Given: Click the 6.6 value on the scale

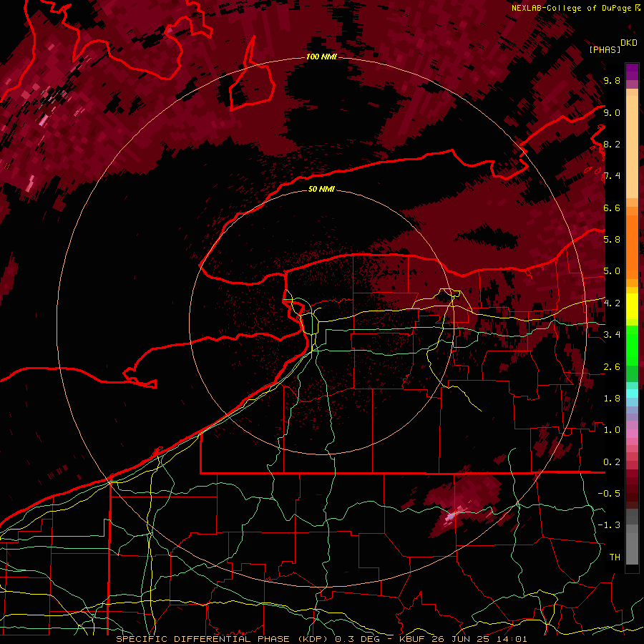Looking at the screenshot, I should (612, 208).
